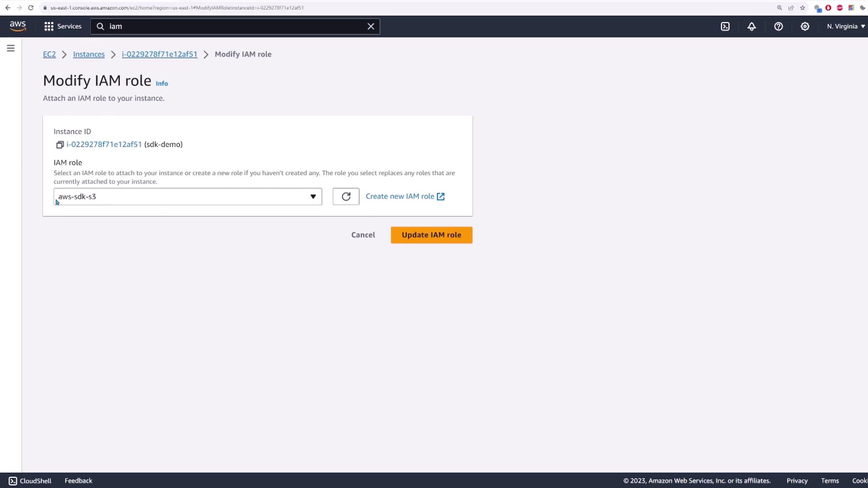Open the Services grid menu
The width and height of the screenshot is (868, 488).
tap(63, 26)
